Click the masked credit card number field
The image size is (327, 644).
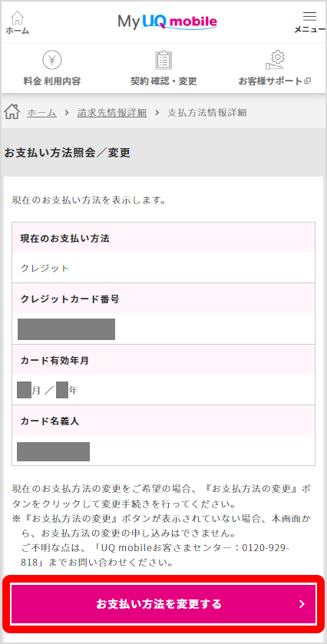66,329
